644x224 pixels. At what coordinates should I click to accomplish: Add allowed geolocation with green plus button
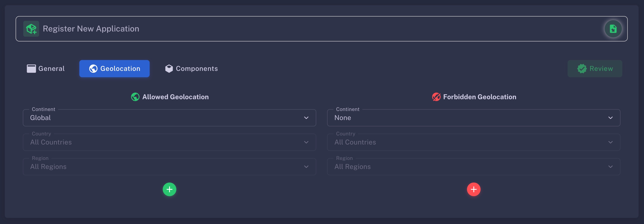pos(169,189)
